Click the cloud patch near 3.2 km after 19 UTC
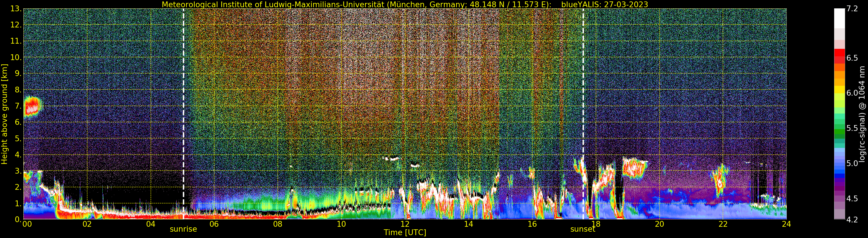 [635, 168]
